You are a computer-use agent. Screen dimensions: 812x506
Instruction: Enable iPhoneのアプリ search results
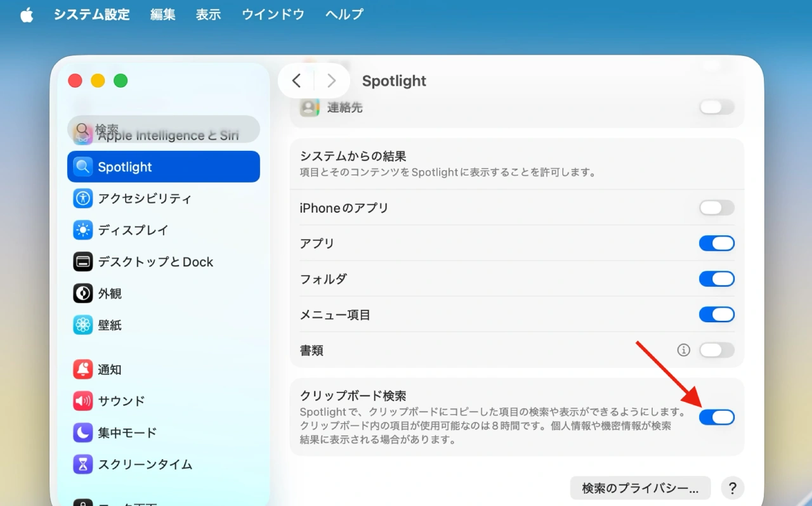click(x=717, y=207)
